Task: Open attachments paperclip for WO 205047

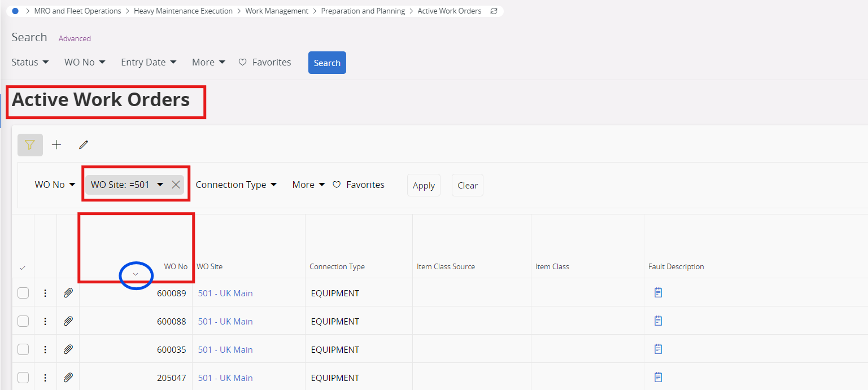Action: (x=68, y=378)
